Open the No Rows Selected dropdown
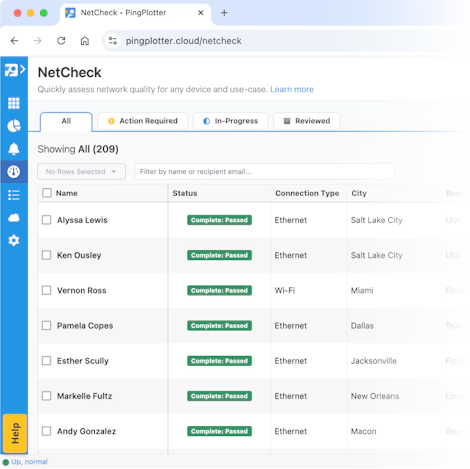This screenshot has width=470, height=469. pyautogui.click(x=81, y=172)
